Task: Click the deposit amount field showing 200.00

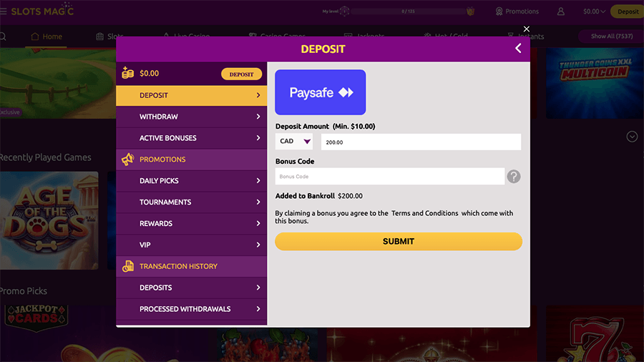Action: click(x=421, y=142)
